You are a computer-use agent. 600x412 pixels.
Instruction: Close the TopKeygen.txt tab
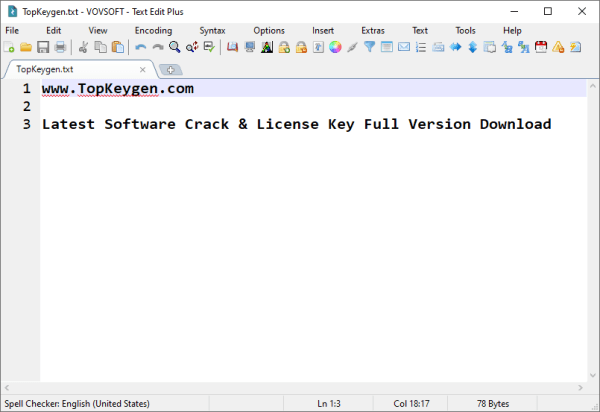tap(143, 70)
